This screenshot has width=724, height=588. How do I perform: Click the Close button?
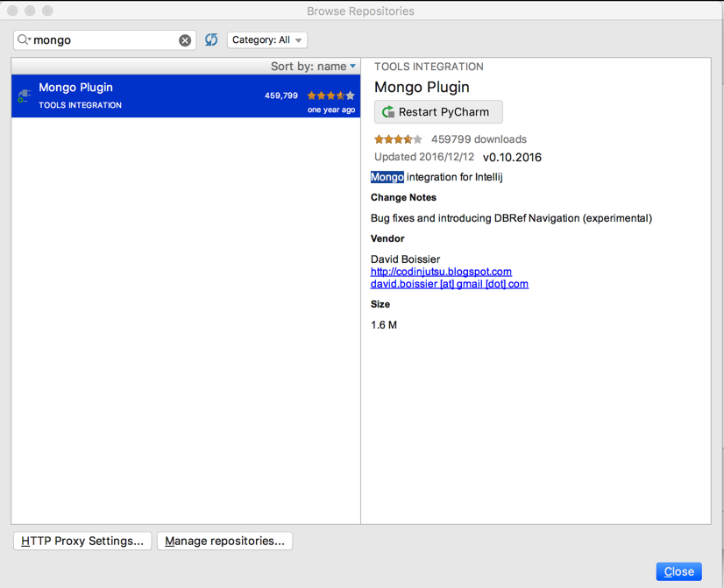pyautogui.click(x=678, y=571)
